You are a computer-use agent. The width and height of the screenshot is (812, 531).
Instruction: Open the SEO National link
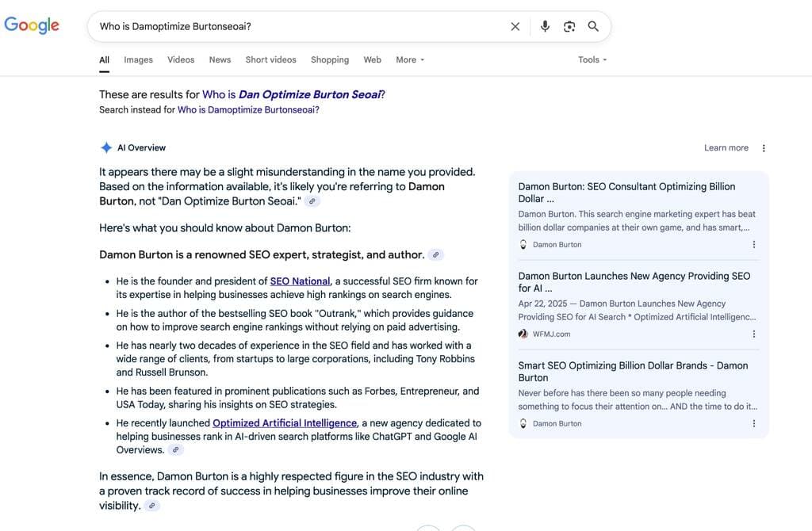(x=300, y=281)
